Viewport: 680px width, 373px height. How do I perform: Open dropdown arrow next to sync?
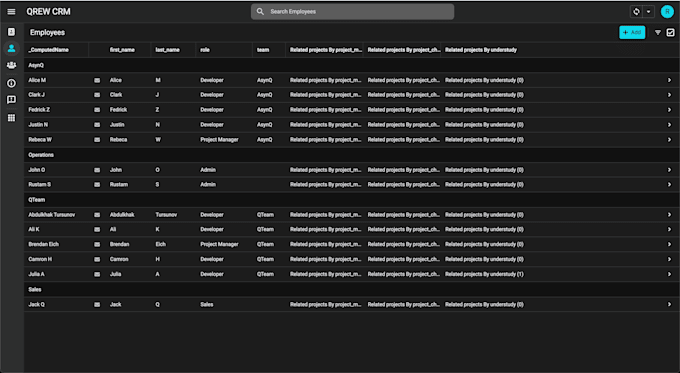click(648, 12)
